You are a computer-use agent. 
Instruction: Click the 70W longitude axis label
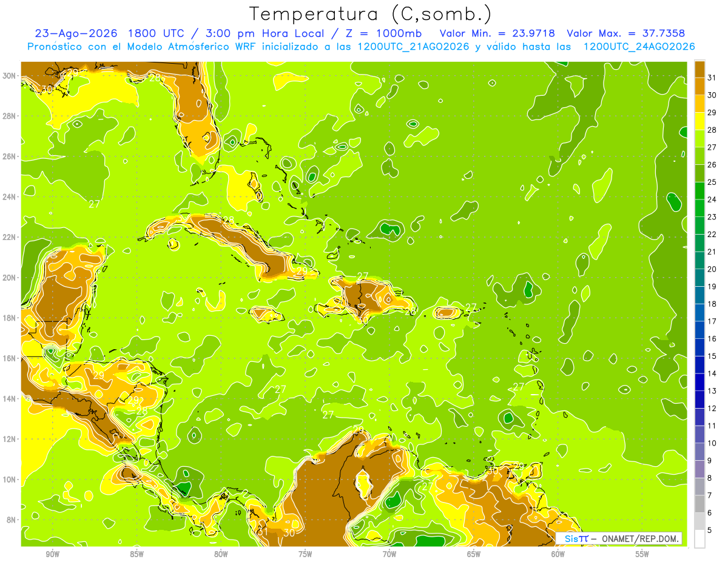tap(389, 554)
